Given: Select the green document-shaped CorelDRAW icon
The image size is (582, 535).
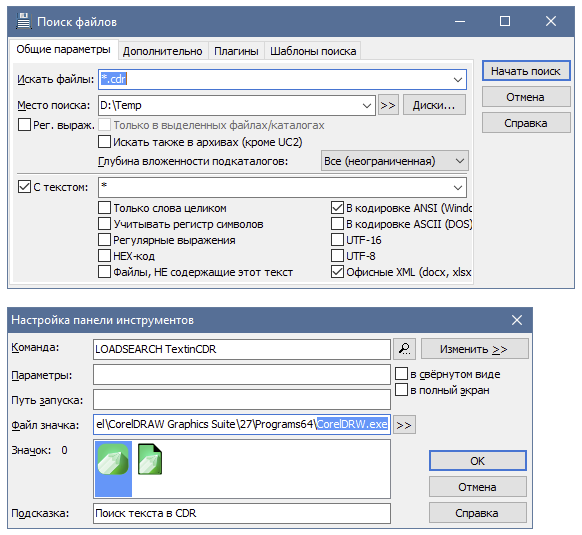Looking at the screenshot, I should point(150,459).
